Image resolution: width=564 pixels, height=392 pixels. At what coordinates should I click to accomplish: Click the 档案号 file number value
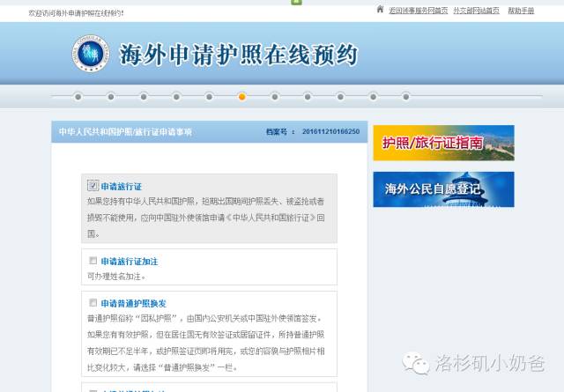(331, 131)
